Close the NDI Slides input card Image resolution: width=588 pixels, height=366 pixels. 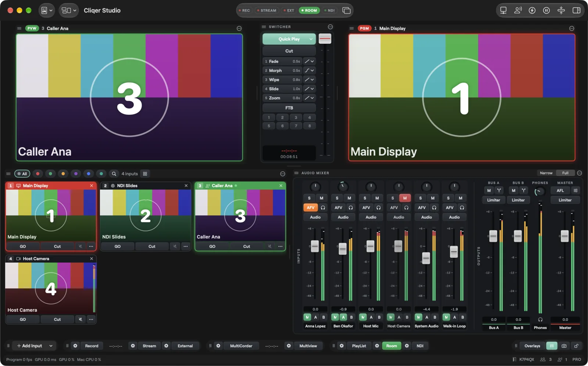coord(186,186)
